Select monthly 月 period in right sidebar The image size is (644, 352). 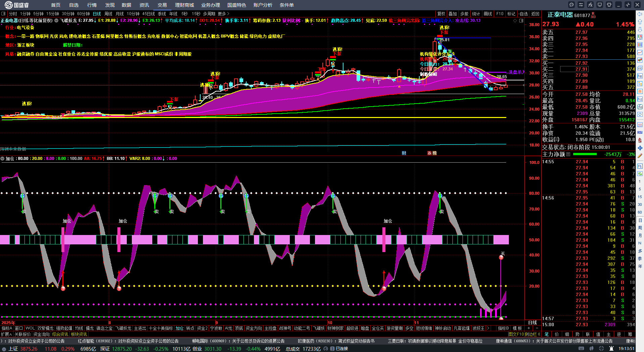point(640,235)
